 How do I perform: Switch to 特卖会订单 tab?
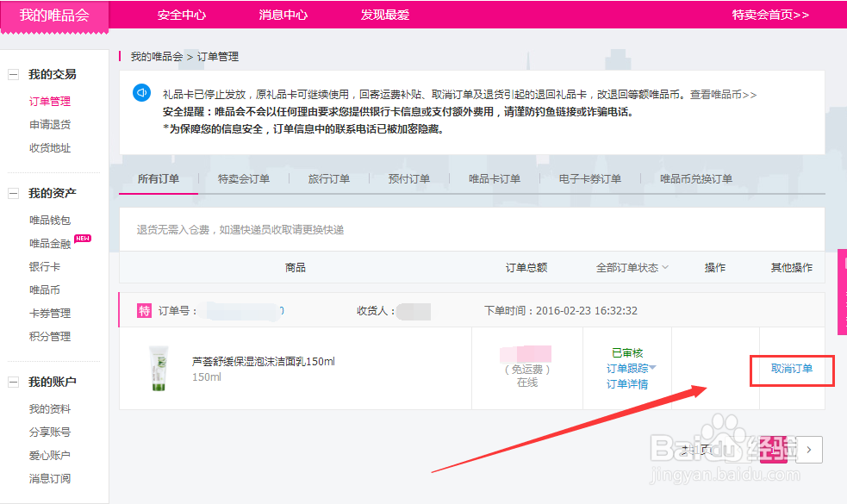pos(244,179)
